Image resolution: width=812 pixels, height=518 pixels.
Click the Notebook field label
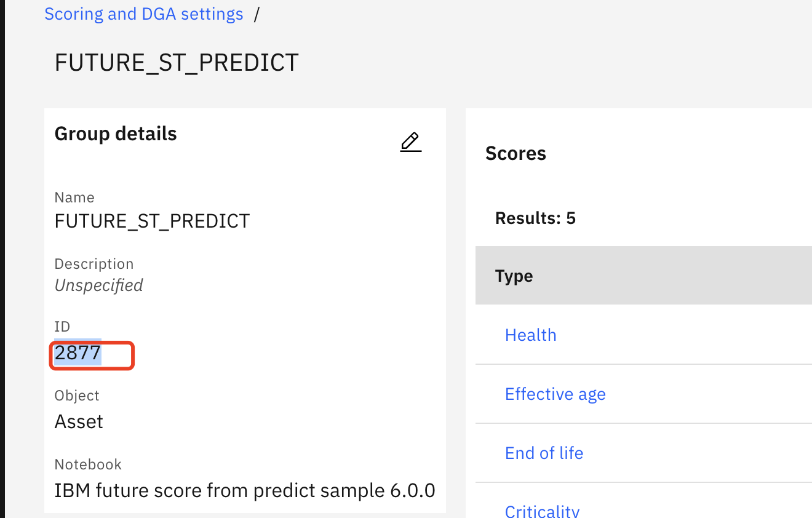pyautogui.click(x=88, y=464)
